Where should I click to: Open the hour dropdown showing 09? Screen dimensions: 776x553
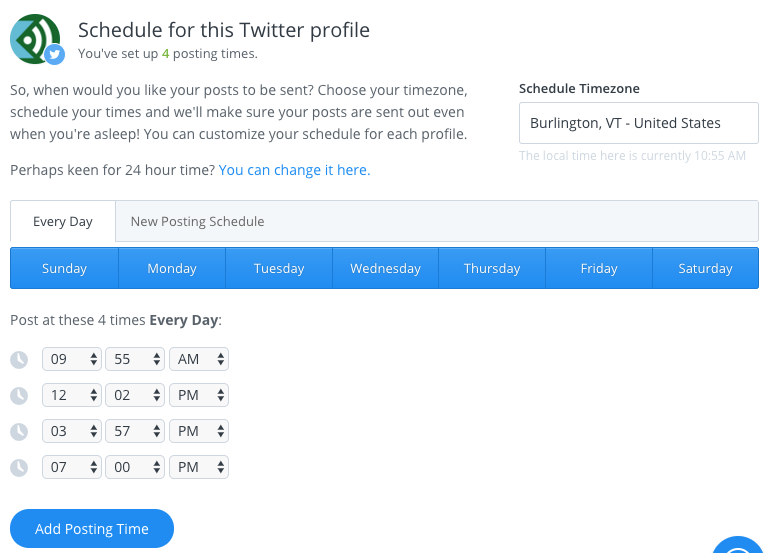pos(72,359)
